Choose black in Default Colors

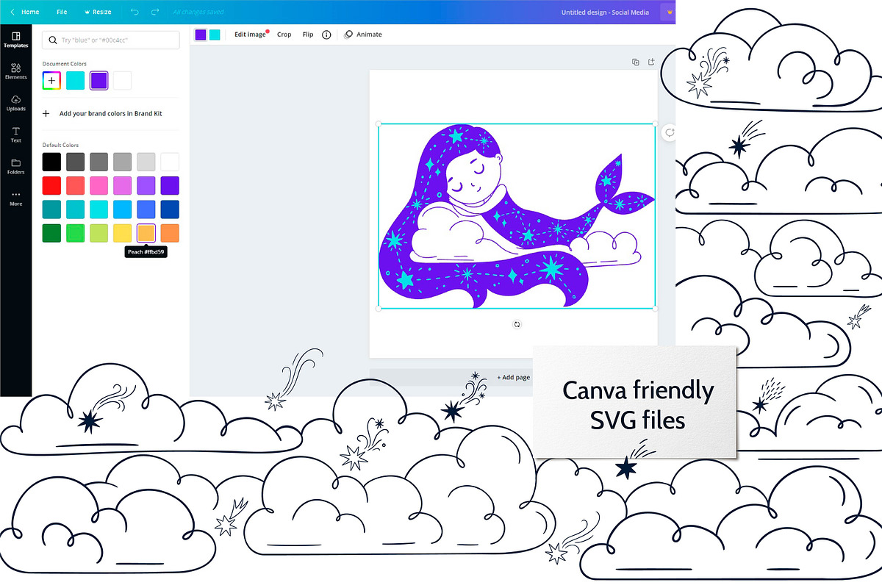point(51,162)
